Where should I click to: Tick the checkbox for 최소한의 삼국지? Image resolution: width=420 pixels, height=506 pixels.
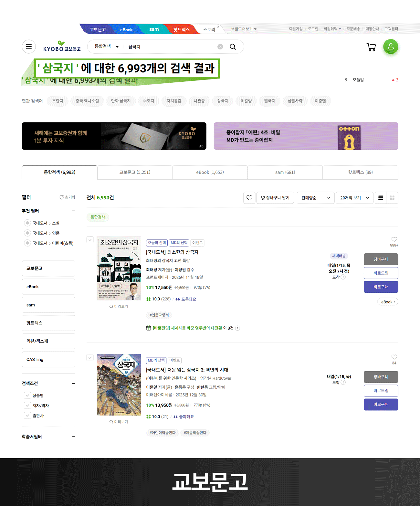click(90, 240)
